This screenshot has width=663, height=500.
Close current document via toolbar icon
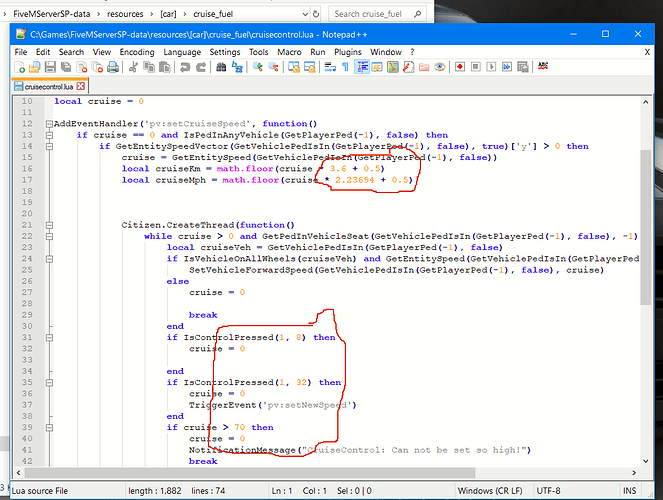[x=82, y=67]
